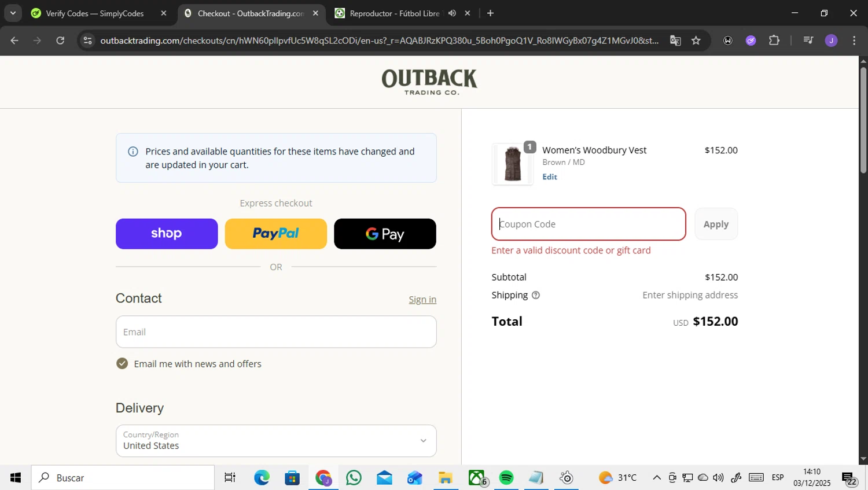Uncheck Email me with news and offers
The width and height of the screenshot is (868, 490).
point(122,363)
